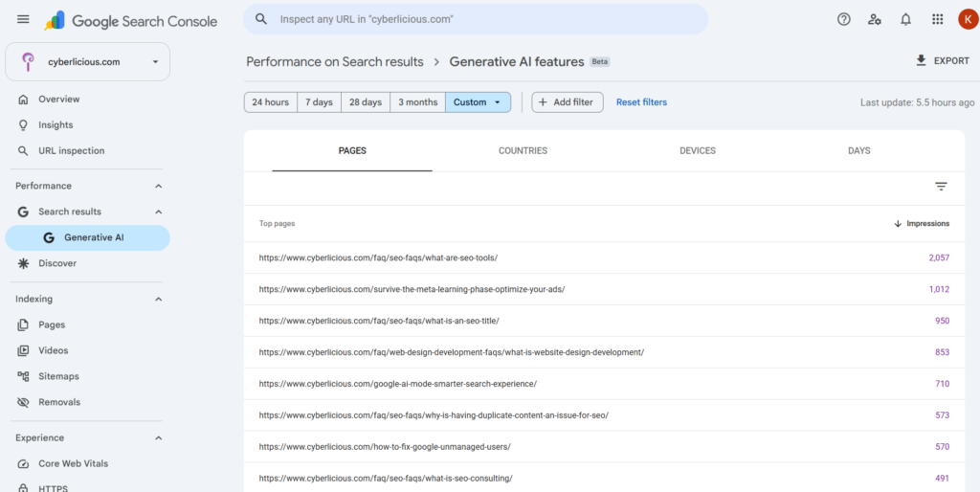This screenshot has width=980, height=492.
Task: Click the 1,012 impressions value
Action: 939,289
